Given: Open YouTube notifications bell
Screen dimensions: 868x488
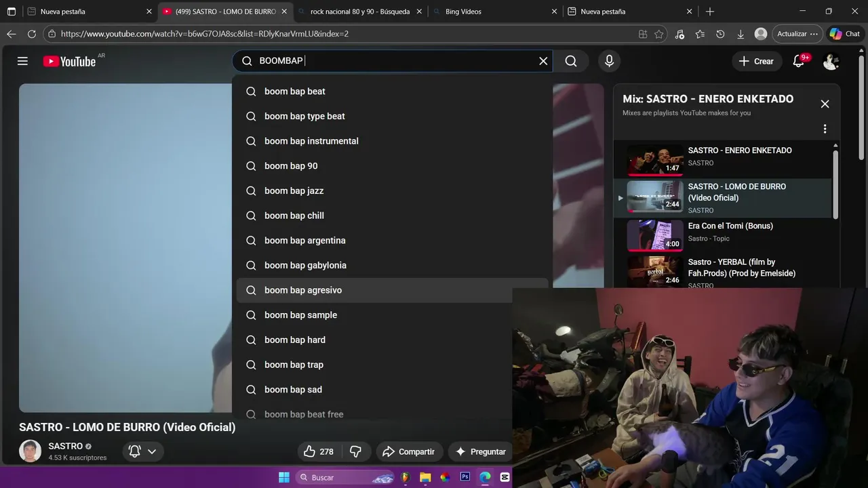Looking at the screenshot, I should [799, 61].
